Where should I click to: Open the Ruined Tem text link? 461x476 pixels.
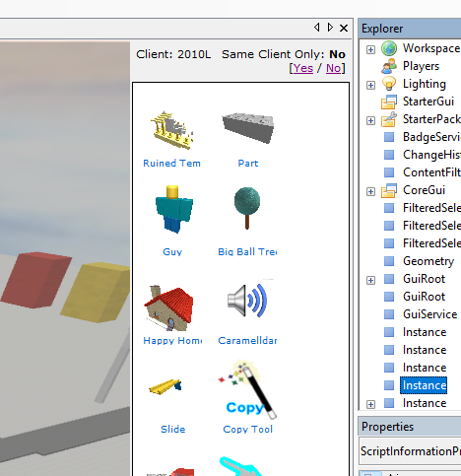[171, 164]
